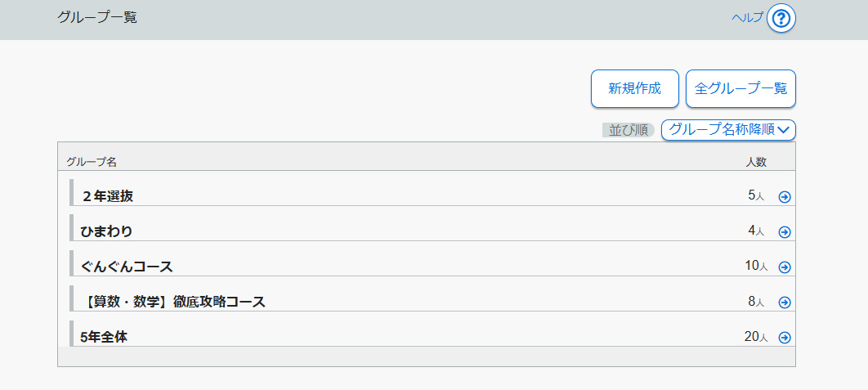
Task: Select the ぐんぐんコース group name
Action: click(127, 267)
